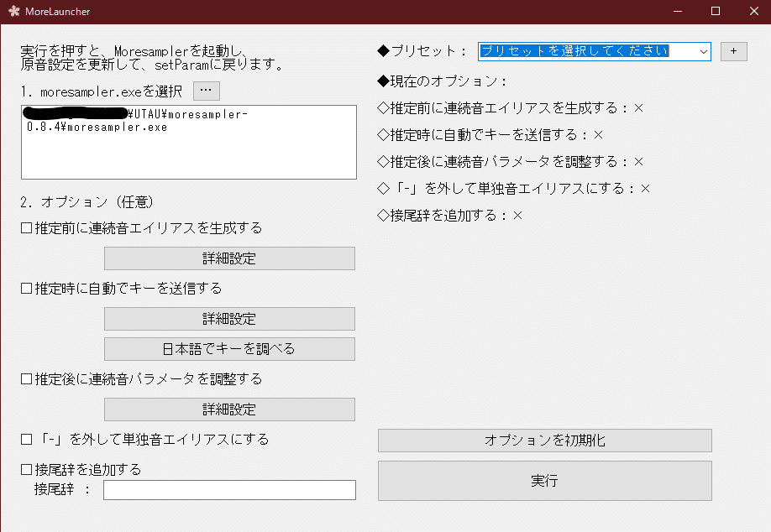Screen dimensions: 771x532
Task: Select the ◆現在のオプション： heading text
Action: (x=442, y=81)
